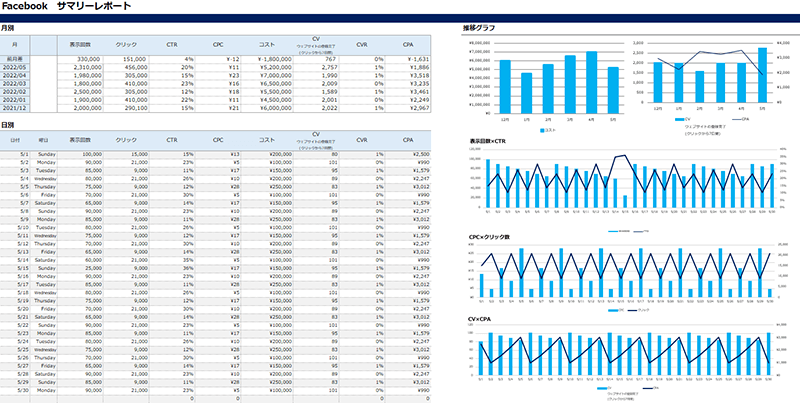Screen dimensions: 800x403
Task: Select the '5/30' date cell
Action: 15,391
